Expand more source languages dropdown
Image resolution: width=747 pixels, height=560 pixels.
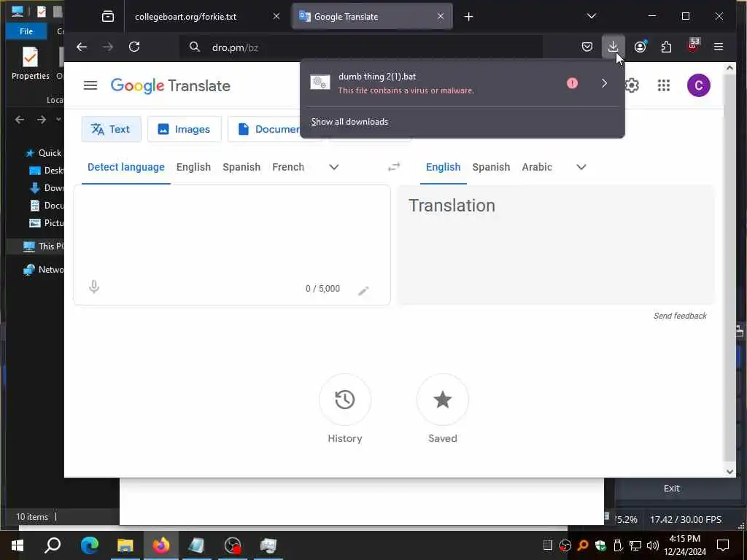tap(334, 167)
